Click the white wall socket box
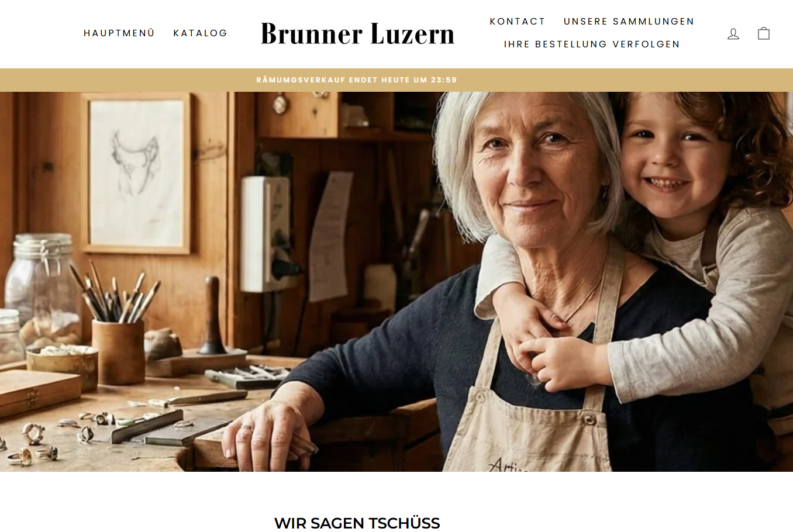The image size is (793, 532). tap(266, 234)
